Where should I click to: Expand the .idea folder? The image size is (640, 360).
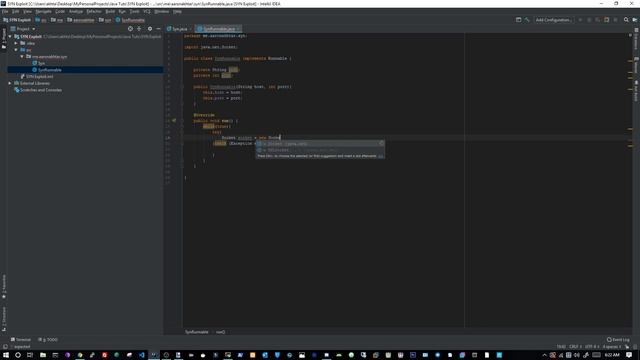click(x=16, y=43)
